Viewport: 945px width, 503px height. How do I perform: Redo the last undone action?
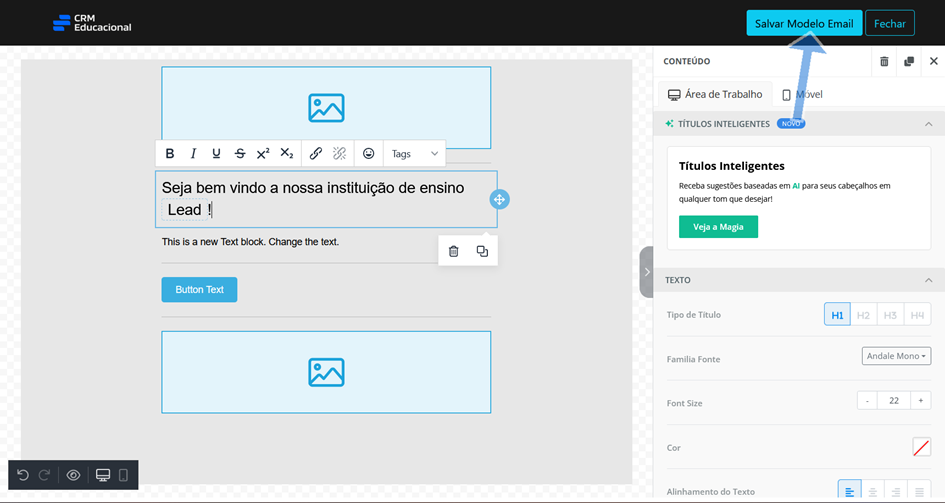pyautogui.click(x=44, y=475)
